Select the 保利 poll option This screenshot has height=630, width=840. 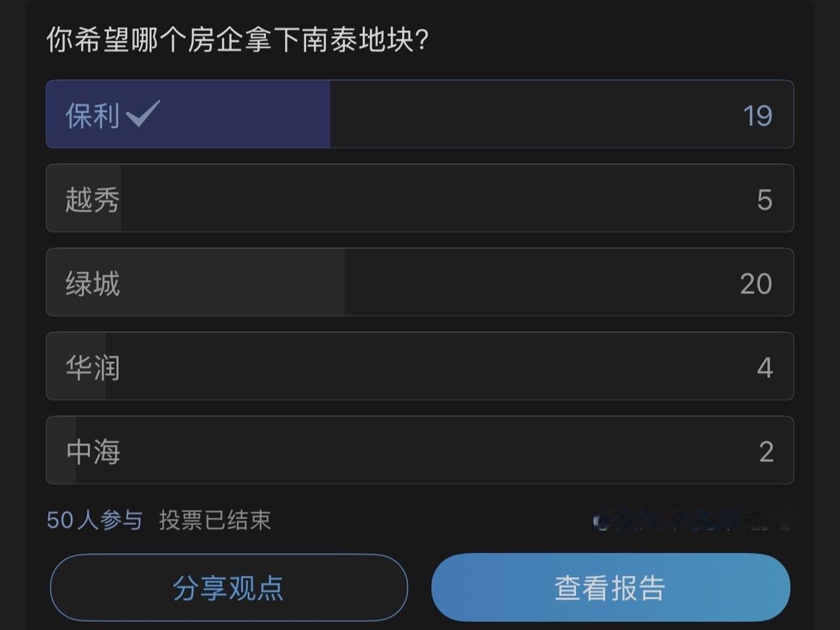(420, 114)
